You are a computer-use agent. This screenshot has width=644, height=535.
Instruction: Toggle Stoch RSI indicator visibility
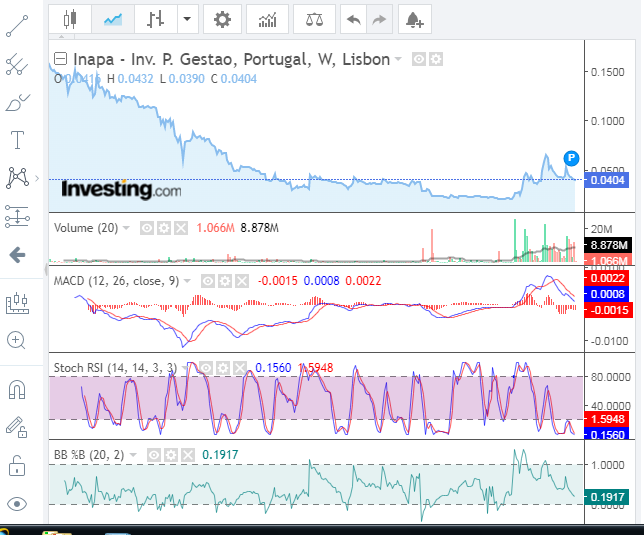coord(206,368)
